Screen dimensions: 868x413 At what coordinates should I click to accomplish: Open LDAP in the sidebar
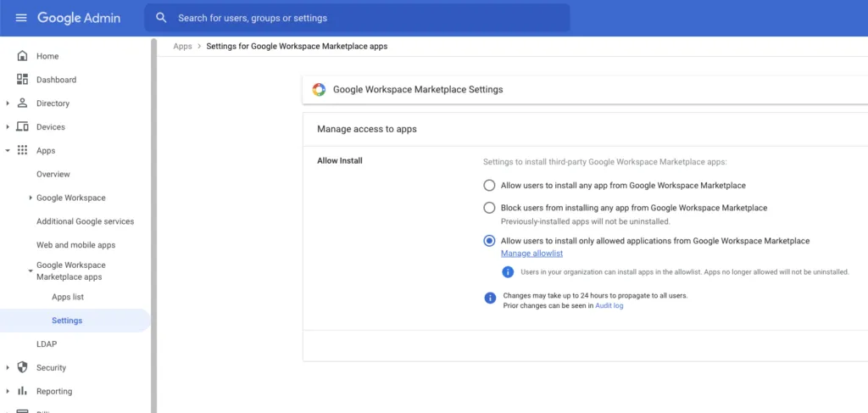(47, 344)
